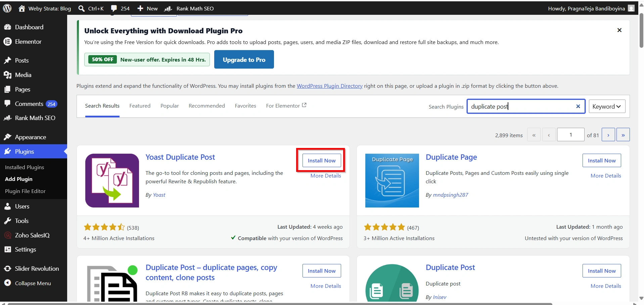Open the For Elementor external link tab
644x305 pixels.
[x=286, y=106]
